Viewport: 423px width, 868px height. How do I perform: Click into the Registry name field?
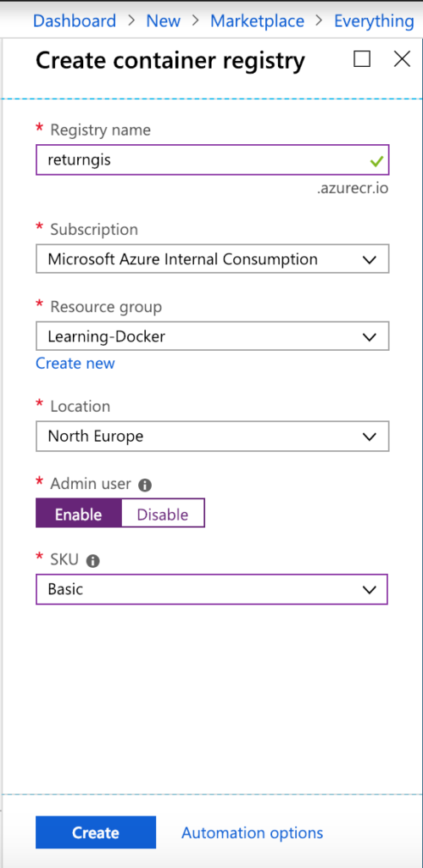coord(213,160)
